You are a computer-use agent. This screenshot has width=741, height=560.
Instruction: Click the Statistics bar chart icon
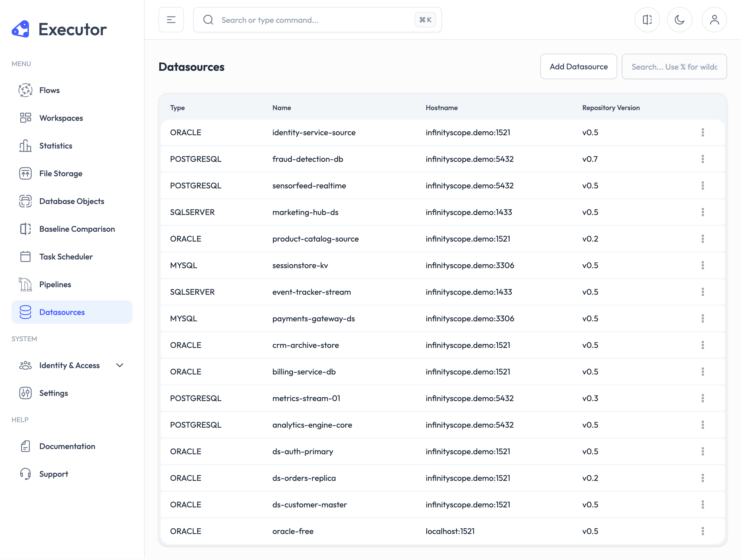pos(25,146)
